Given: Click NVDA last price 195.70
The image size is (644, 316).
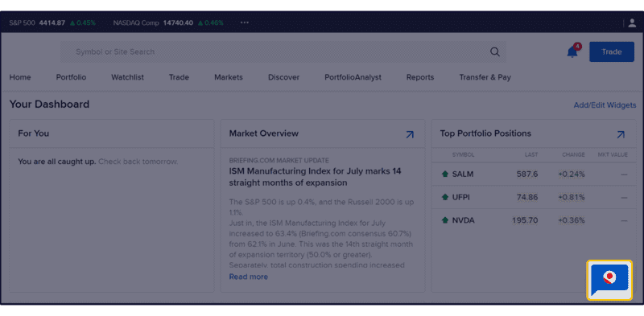Looking at the screenshot, I should click(525, 220).
